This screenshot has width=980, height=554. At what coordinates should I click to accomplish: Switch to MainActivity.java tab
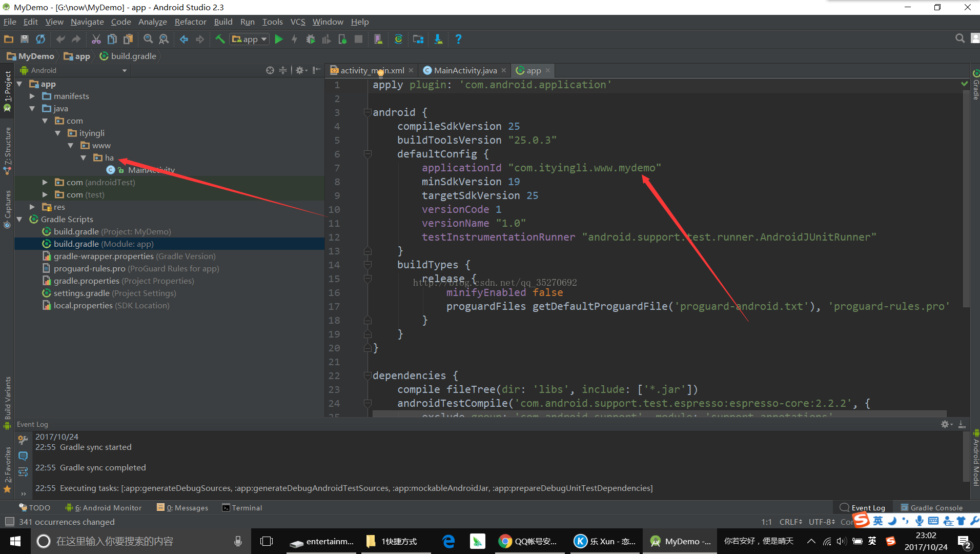tap(465, 70)
